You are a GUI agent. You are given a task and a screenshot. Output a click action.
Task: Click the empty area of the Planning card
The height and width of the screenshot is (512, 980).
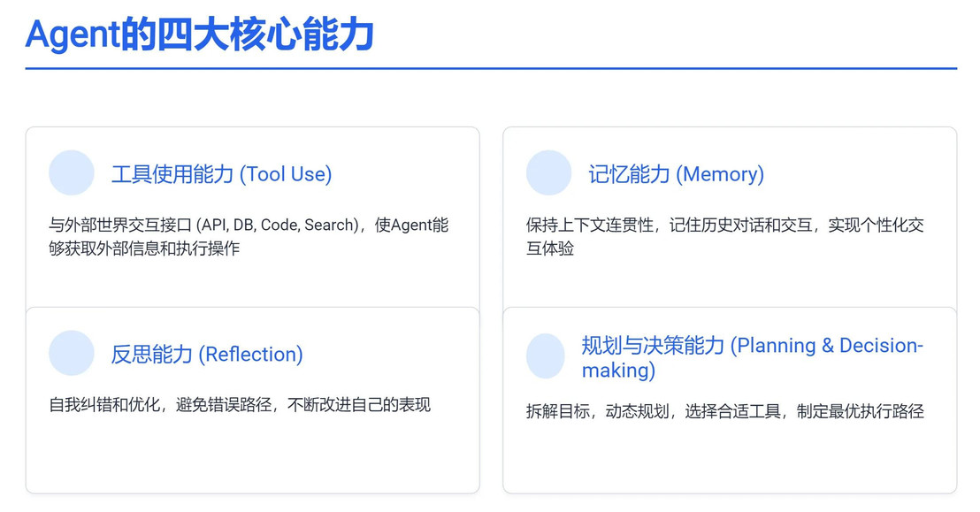coord(730,456)
